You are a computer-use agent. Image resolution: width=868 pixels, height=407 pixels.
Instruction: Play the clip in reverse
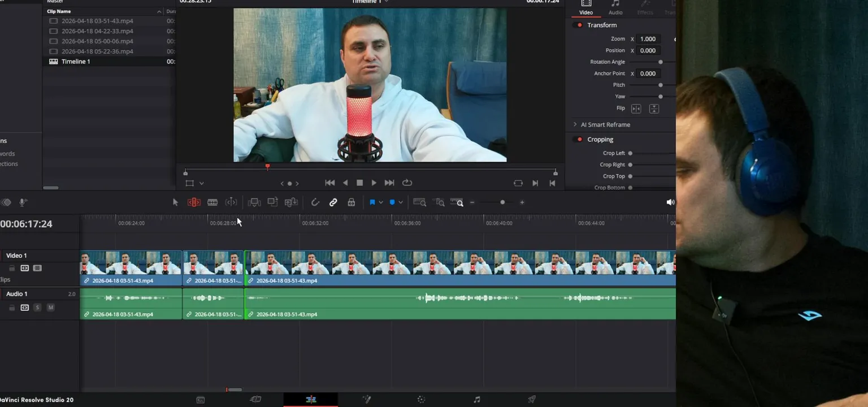pyautogui.click(x=345, y=183)
